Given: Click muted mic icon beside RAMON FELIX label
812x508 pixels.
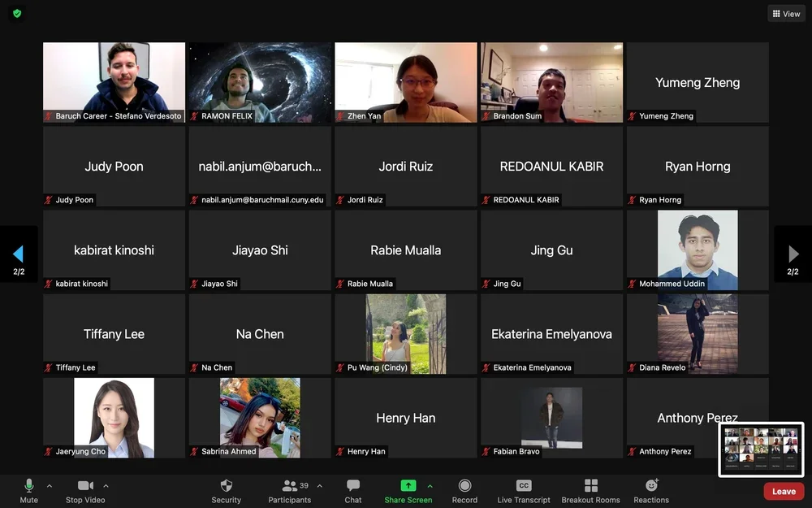Looking at the screenshot, I should pyautogui.click(x=194, y=116).
